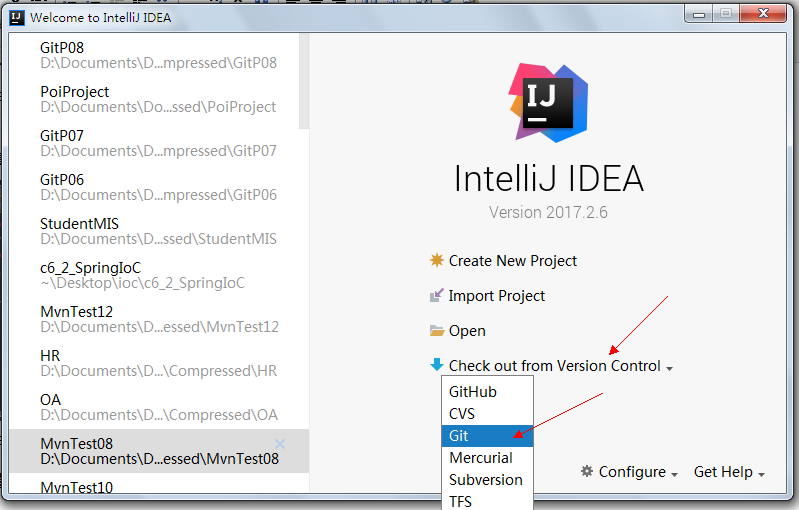This screenshot has height=510, width=799.
Task: Click the Import Project icon
Action: (436, 296)
